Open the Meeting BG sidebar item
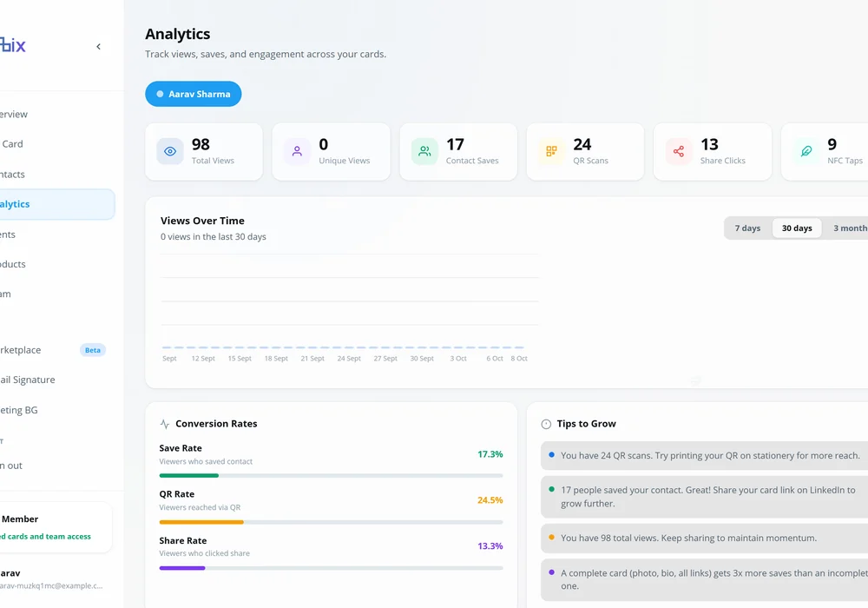 pos(56,410)
